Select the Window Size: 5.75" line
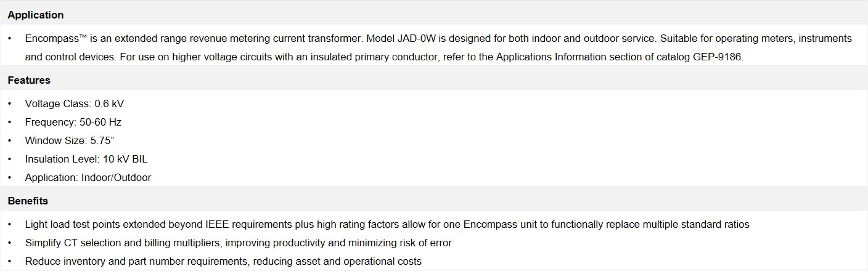Viewport: 868px width, 274px height. [70, 140]
